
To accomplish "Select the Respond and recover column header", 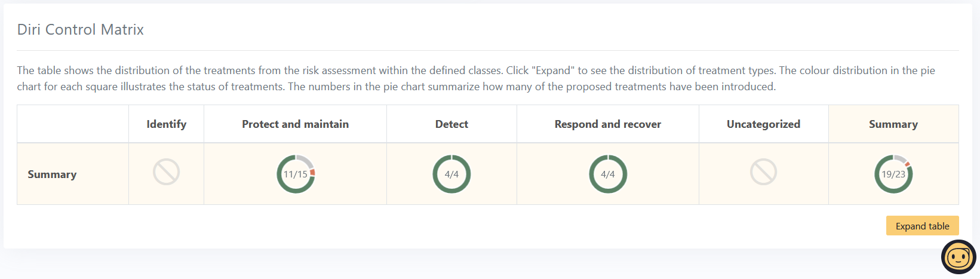I will 608,124.
